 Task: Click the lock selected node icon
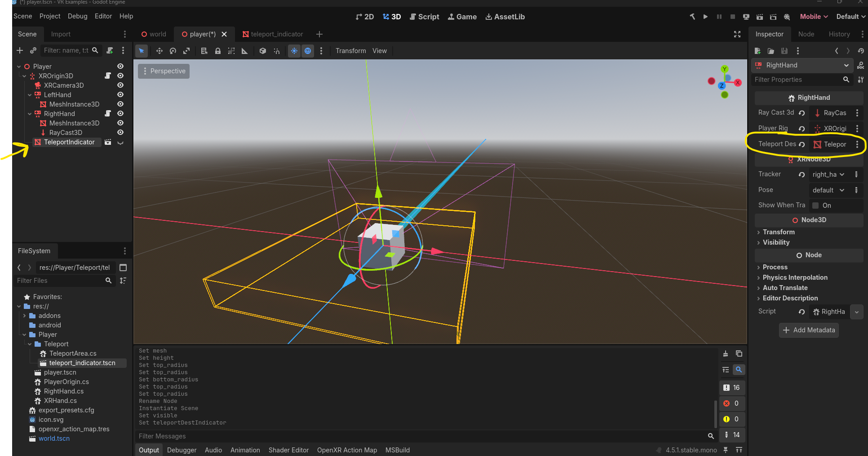218,51
